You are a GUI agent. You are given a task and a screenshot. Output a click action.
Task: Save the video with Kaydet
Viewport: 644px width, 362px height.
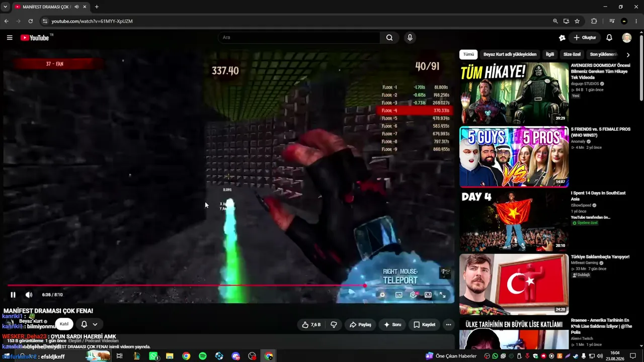(x=424, y=325)
